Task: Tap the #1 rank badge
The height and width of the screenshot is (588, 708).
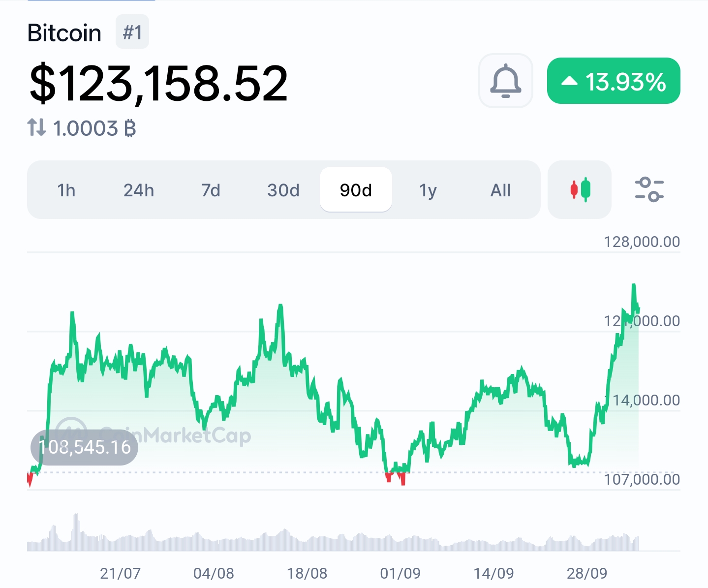Action: [132, 32]
